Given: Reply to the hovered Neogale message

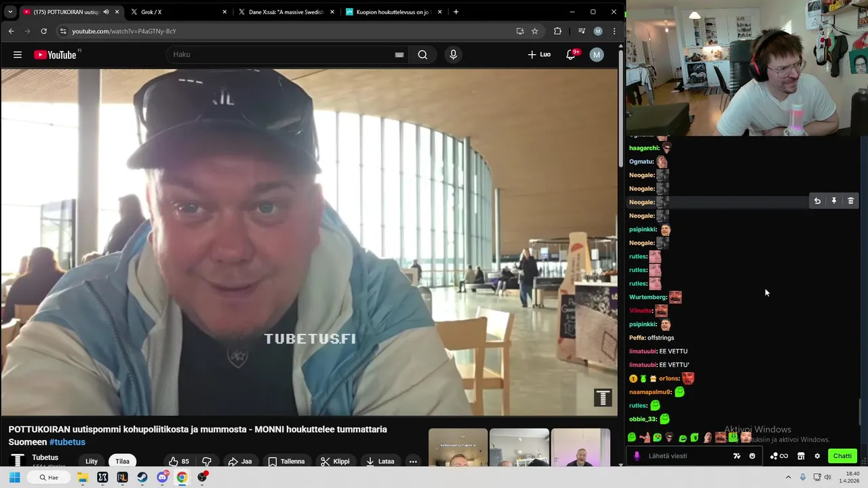Looking at the screenshot, I should (x=817, y=201).
